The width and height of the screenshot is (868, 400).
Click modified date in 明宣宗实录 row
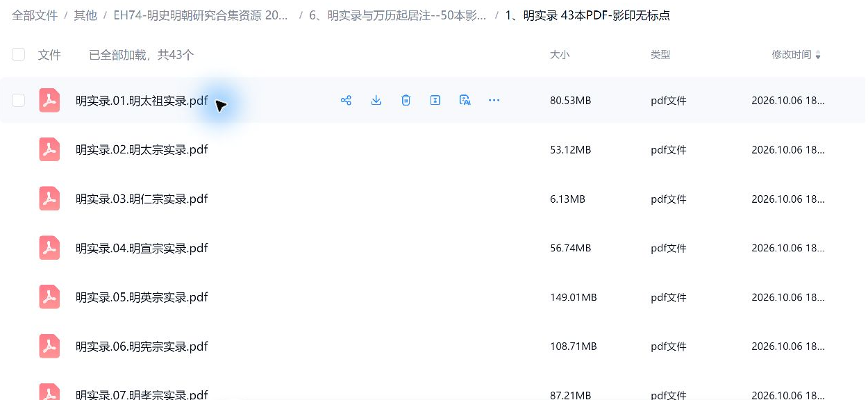pos(788,248)
